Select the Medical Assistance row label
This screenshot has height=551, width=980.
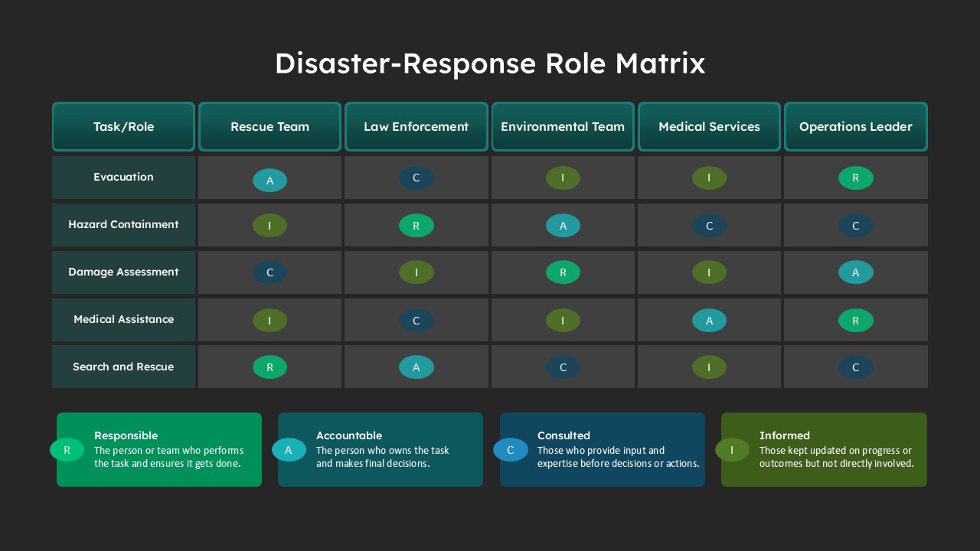(x=123, y=320)
